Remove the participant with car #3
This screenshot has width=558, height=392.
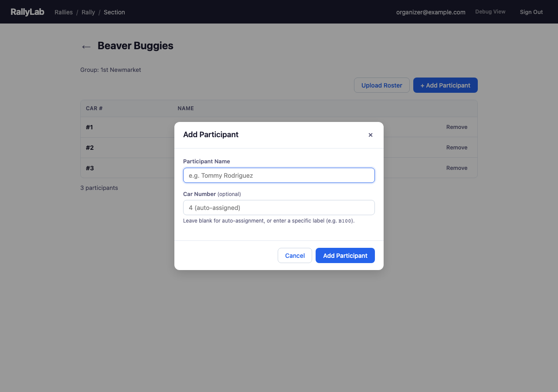pyautogui.click(x=456, y=168)
